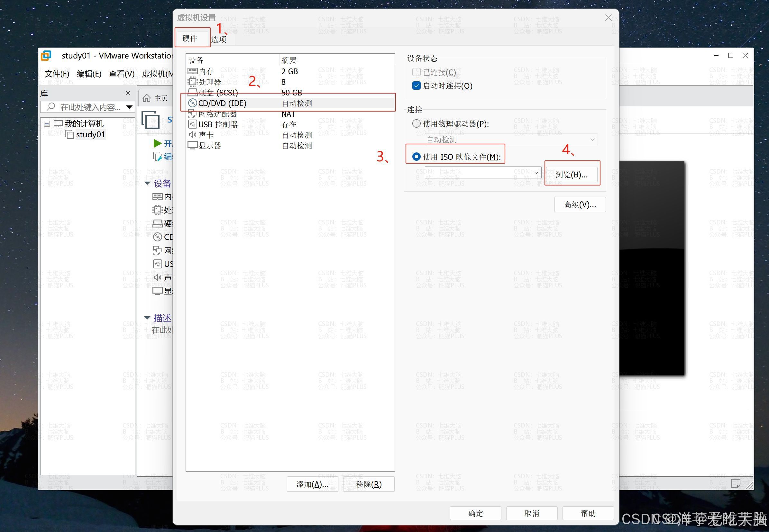Switch to the 选项 tab
This screenshot has width=769, height=532.
(219, 39)
